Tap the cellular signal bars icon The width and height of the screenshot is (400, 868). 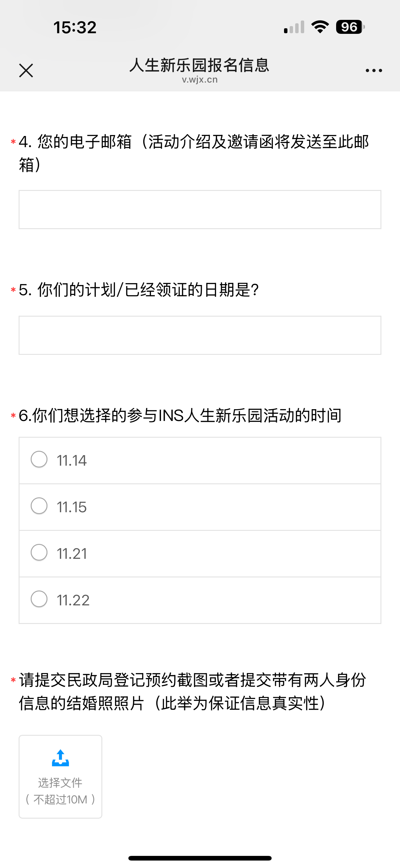click(x=294, y=27)
